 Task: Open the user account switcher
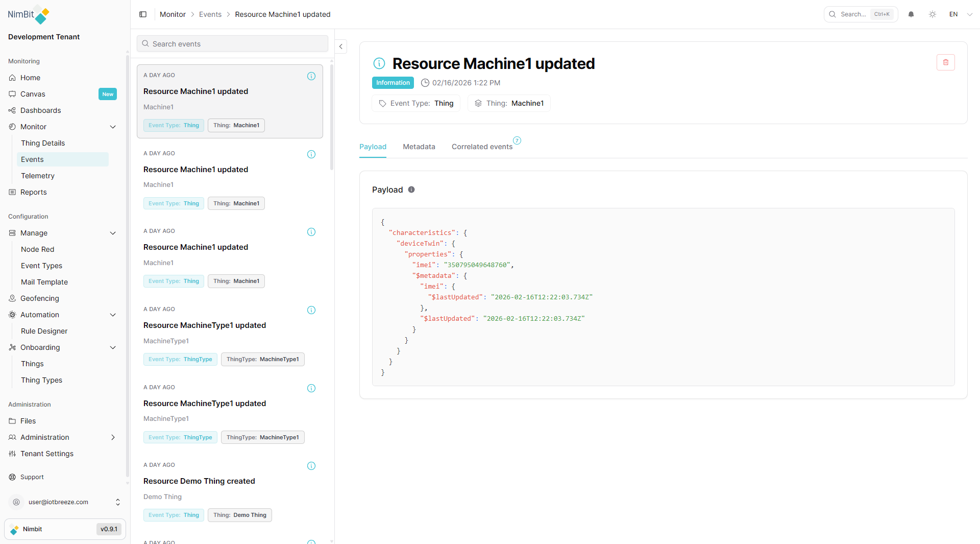tap(118, 502)
